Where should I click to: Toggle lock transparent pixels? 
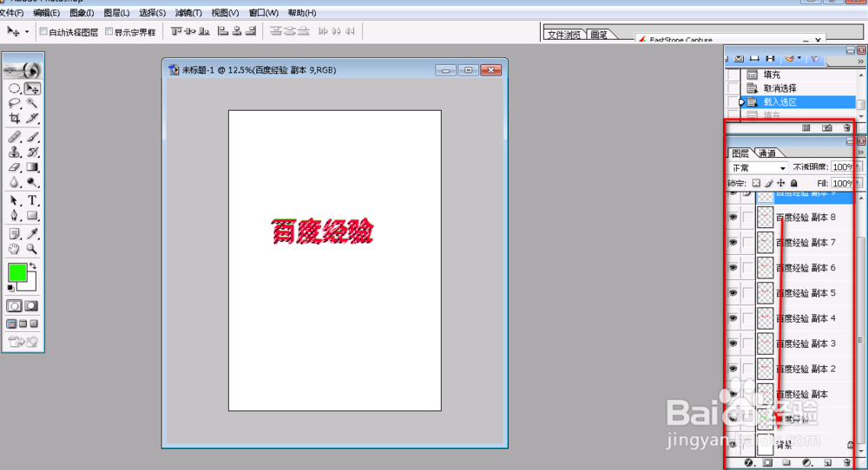(x=756, y=183)
